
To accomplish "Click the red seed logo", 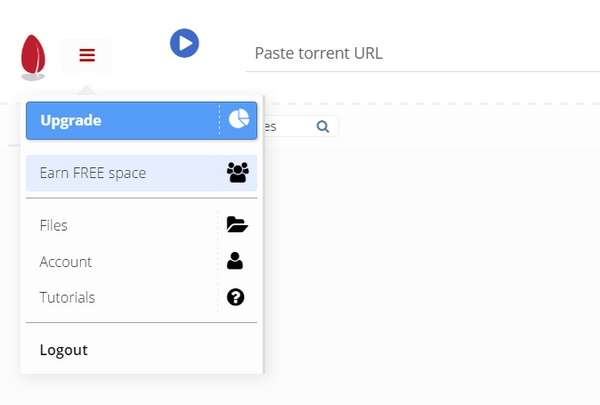I will 33,57.
